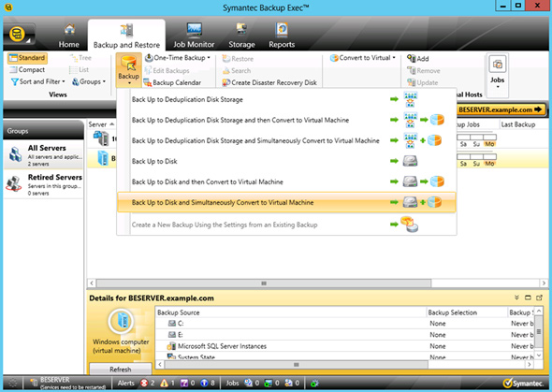This screenshot has width=552, height=392.
Task: Open the Reports tab
Action: click(x=282, y=36)
